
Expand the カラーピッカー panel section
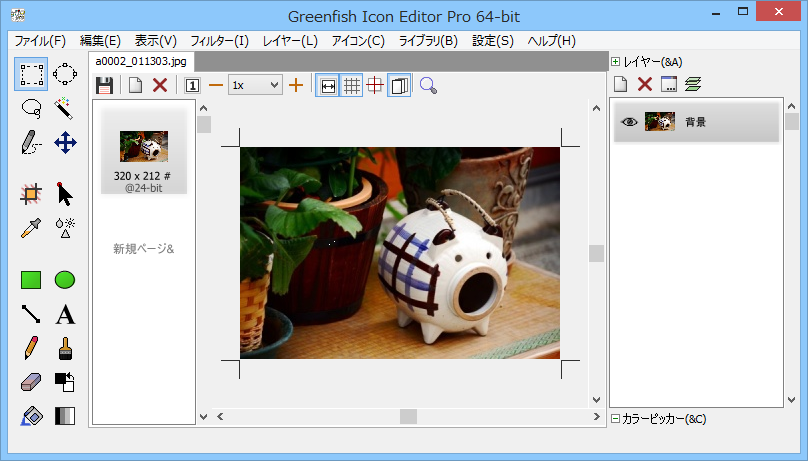click(615, 419)
